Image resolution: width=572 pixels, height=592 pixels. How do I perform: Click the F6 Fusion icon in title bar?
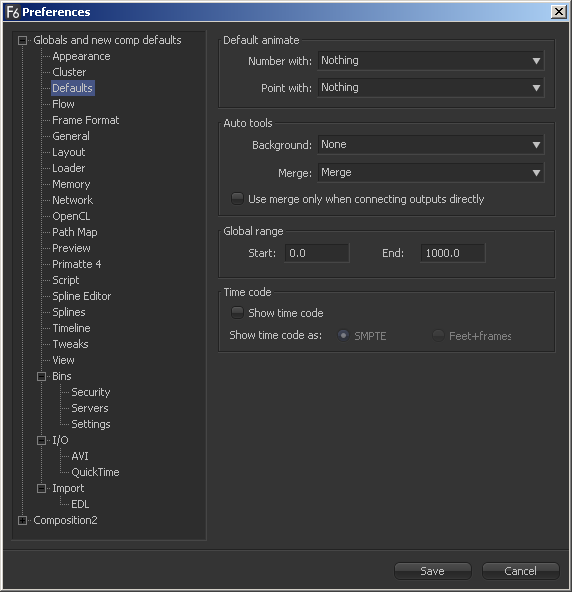pos(13,12)
